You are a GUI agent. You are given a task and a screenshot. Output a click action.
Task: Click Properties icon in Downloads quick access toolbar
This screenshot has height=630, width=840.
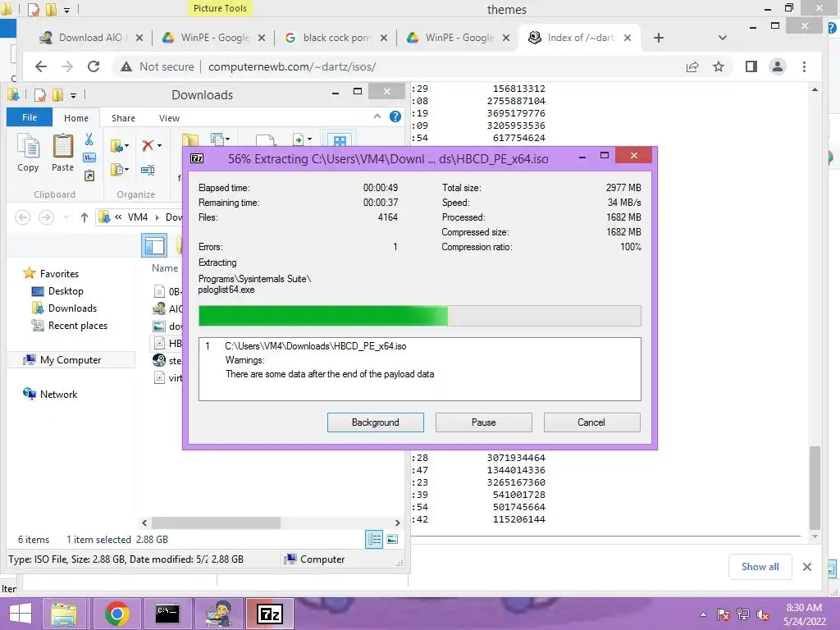[40, 95]
